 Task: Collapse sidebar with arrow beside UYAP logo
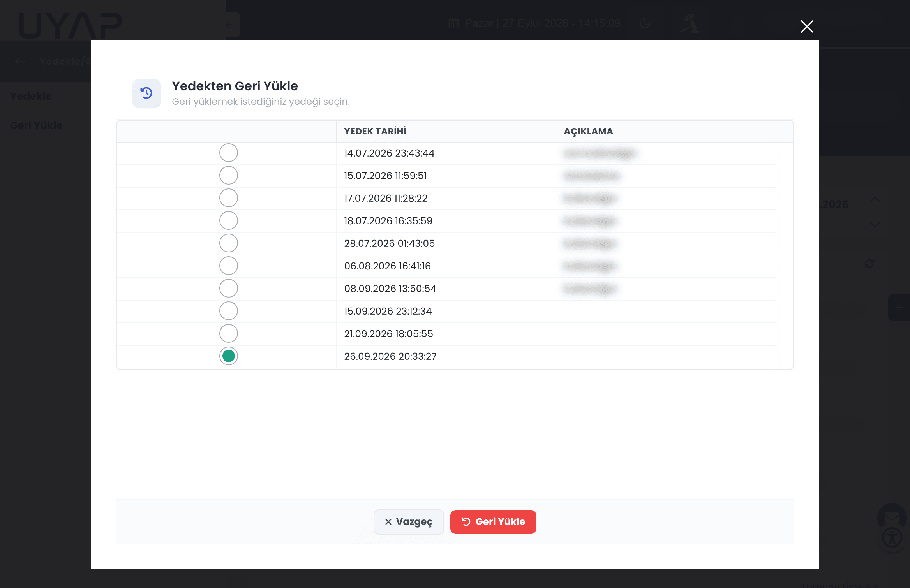pyautogui.click(x=229, y=25)
